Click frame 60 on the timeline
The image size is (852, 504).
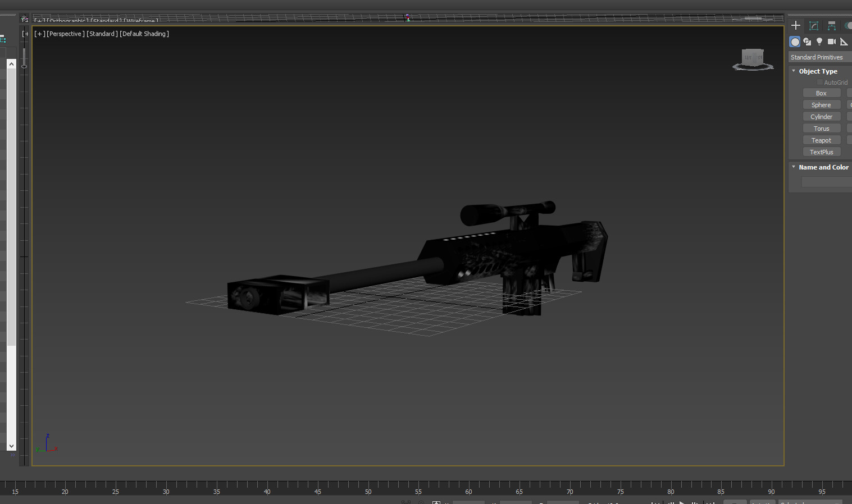[468, 492]
